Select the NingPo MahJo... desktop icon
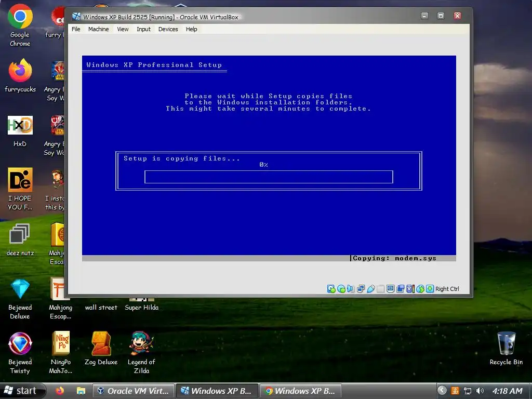532x399 pixels. point(61,353)
